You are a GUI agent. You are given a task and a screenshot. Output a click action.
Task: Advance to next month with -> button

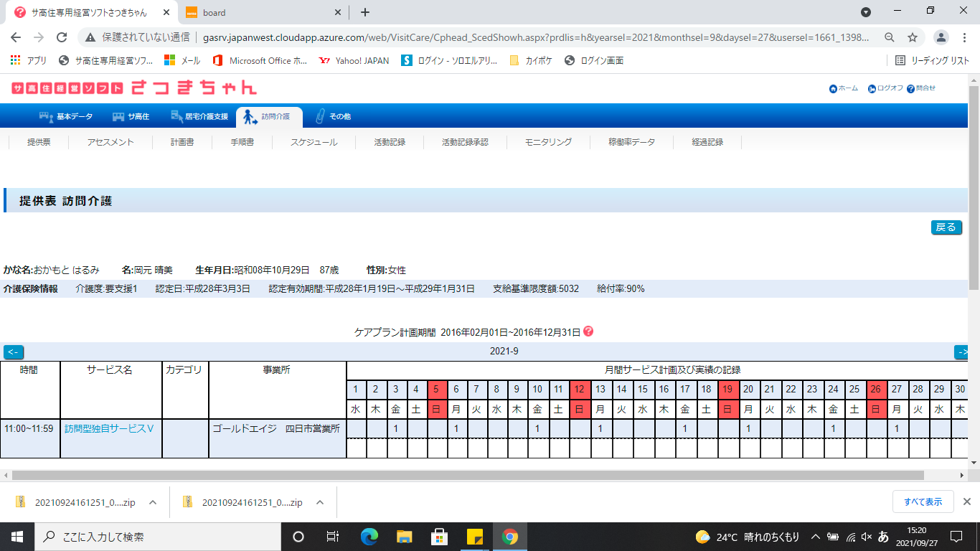pos(961,352)
